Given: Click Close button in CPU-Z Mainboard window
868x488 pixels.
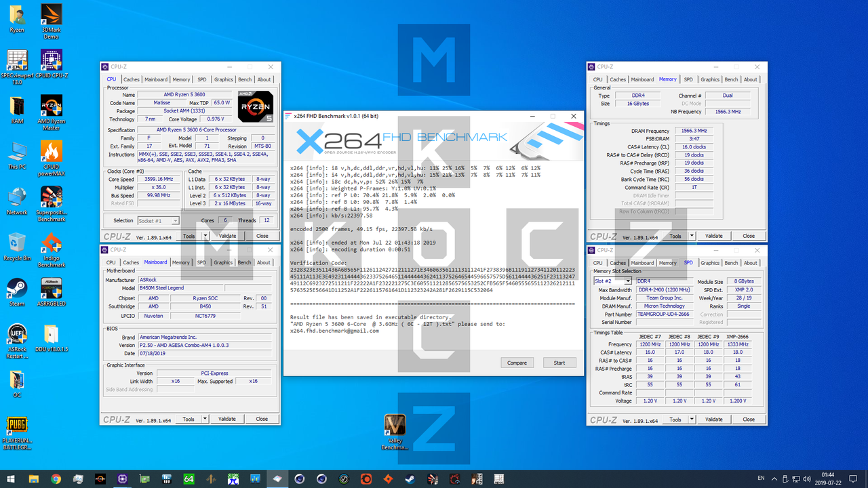Looking at the screenshot, I should (x=262, y=419).
